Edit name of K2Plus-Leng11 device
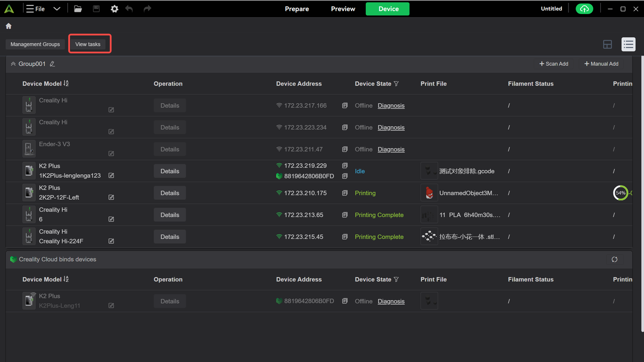 point(111,306)
